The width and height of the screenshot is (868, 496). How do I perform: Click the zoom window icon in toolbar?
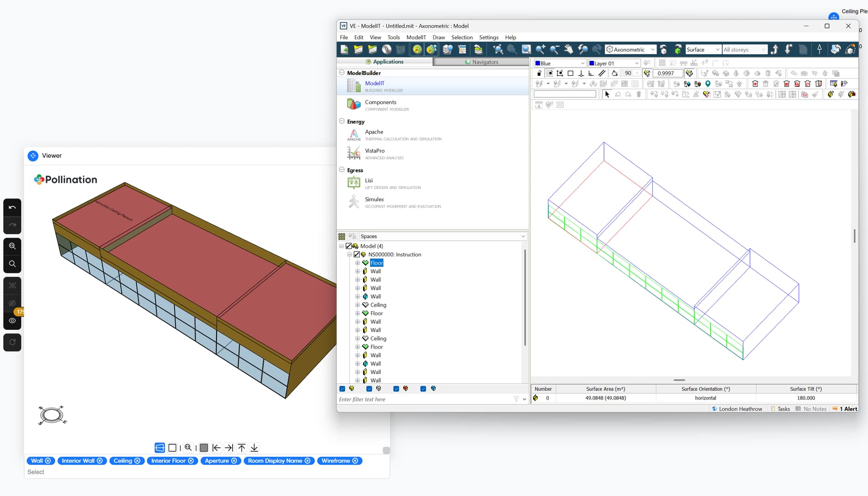pos(526,49)
